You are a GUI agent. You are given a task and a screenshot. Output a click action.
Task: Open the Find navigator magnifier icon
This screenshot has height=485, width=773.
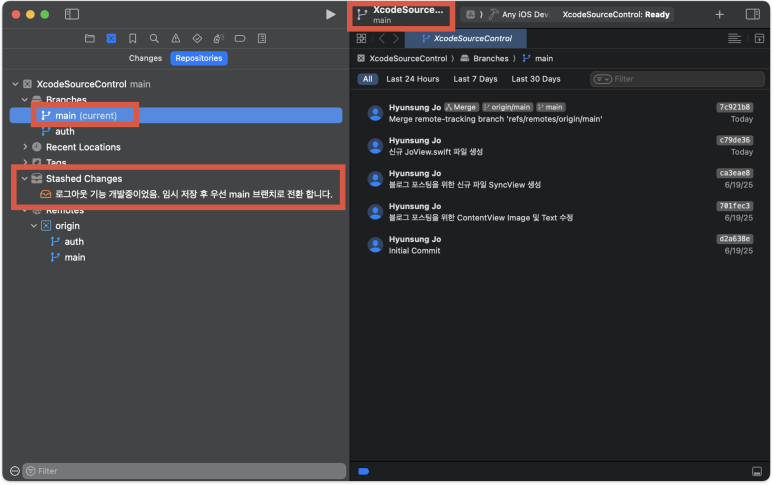click(154, 38)
